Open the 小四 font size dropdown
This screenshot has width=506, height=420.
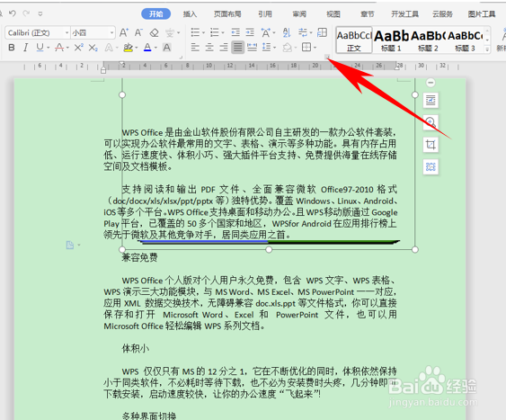coord(111,32)
